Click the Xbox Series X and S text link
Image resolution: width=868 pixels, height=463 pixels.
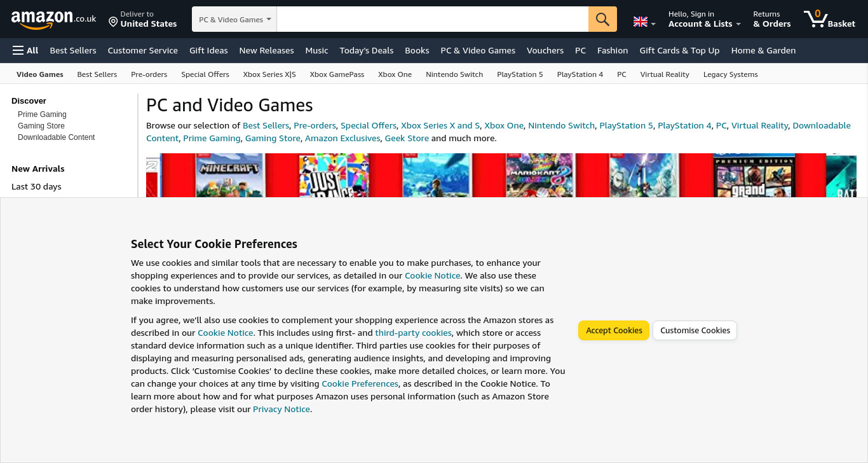pyautogui.click(x=440, y=125)
